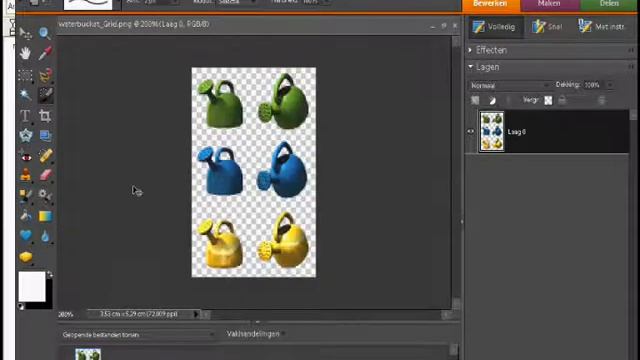Select the Smart Brush gear tool

tap(45, 196)
